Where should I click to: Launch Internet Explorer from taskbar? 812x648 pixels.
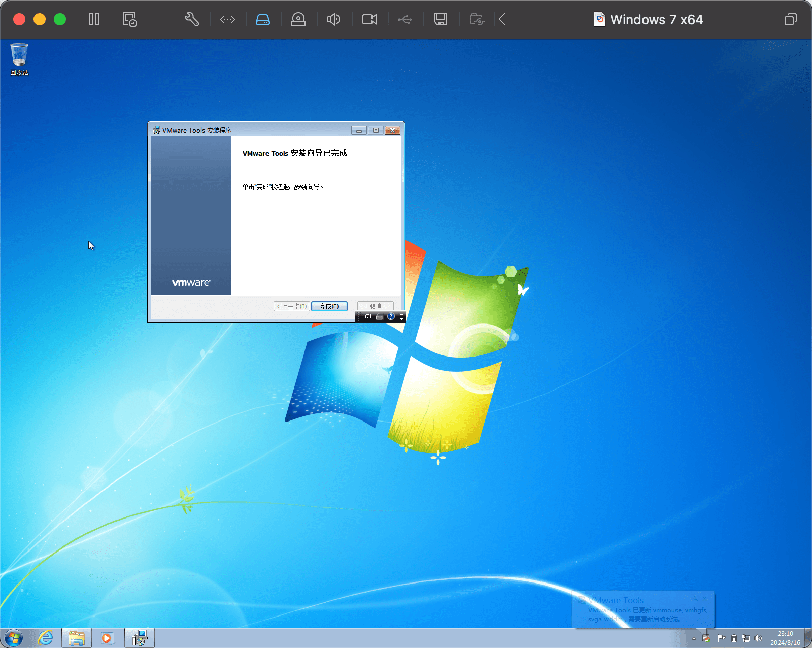[46, 638]
